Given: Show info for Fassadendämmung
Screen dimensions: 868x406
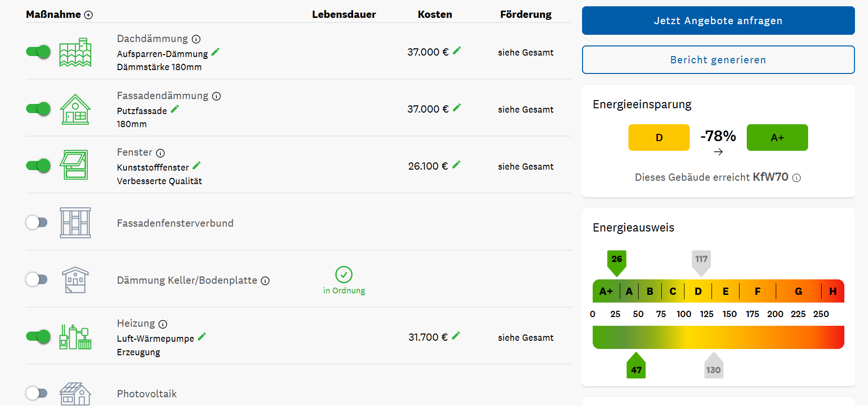Looking at the screenshot, I should [x=216, y=96].
